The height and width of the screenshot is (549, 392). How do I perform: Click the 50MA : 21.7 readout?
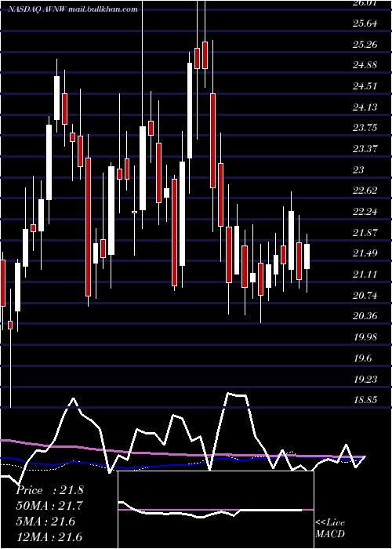tap(49, 506)
